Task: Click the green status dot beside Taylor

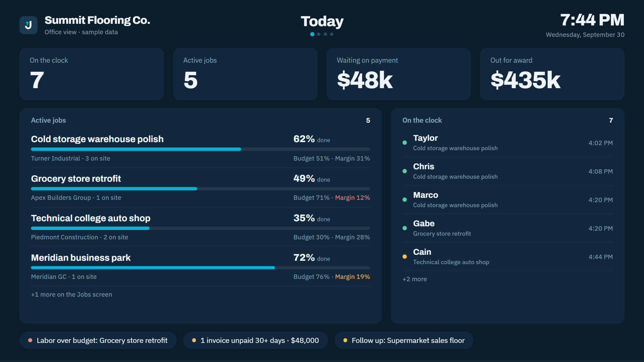Action: click(405, 143)
